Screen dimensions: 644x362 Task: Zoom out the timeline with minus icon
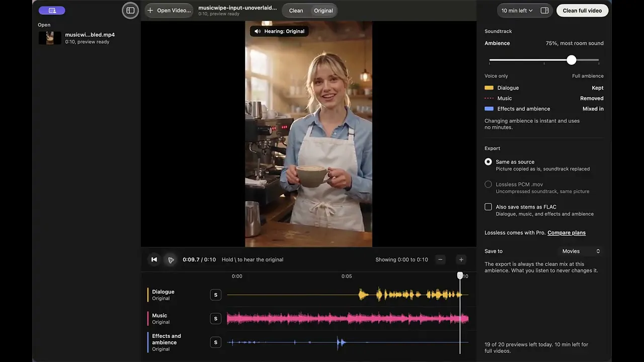440,259
